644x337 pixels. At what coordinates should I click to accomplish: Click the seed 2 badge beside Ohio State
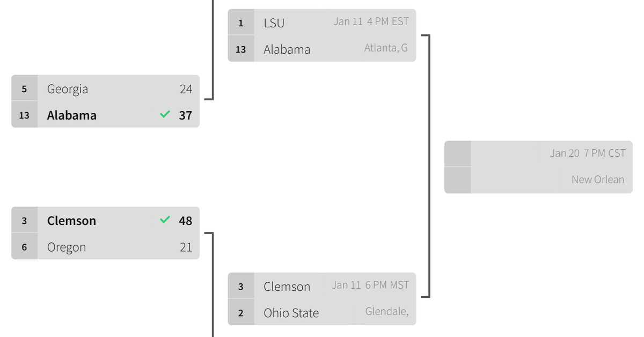[241, 313]
